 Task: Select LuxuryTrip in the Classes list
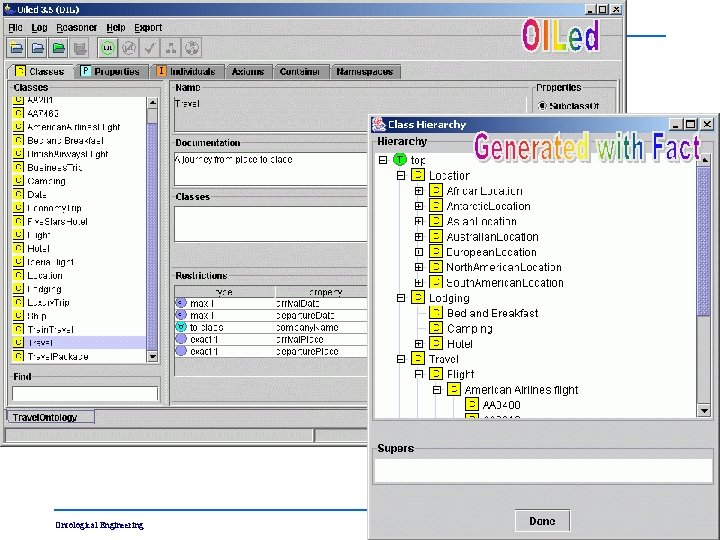48,302
